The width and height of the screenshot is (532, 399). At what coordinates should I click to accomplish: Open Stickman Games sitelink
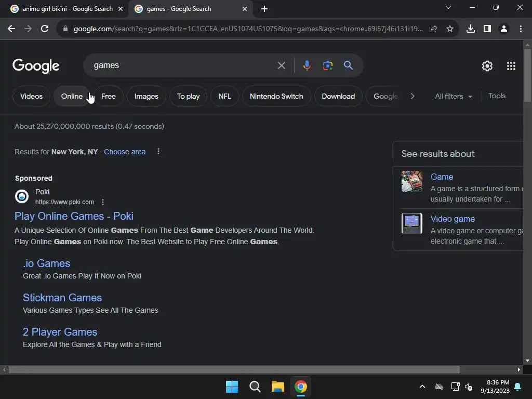(62, 298)
